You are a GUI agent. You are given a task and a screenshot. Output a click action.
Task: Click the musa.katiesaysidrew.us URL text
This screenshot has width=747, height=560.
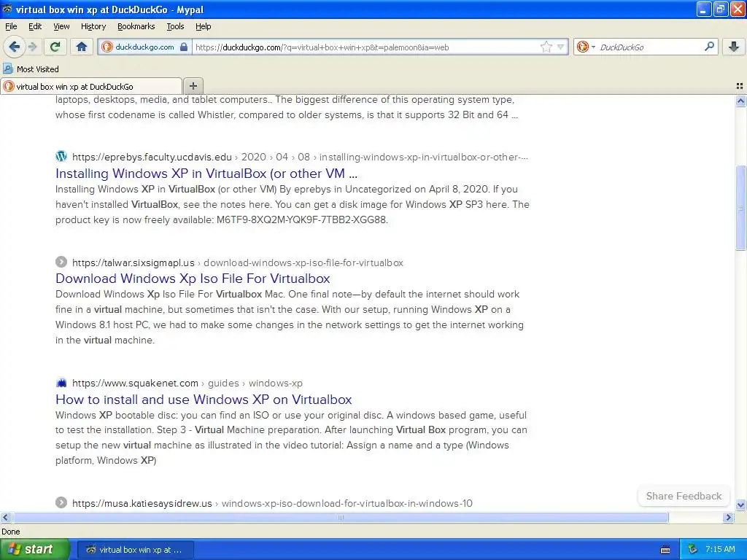[142, 503]
